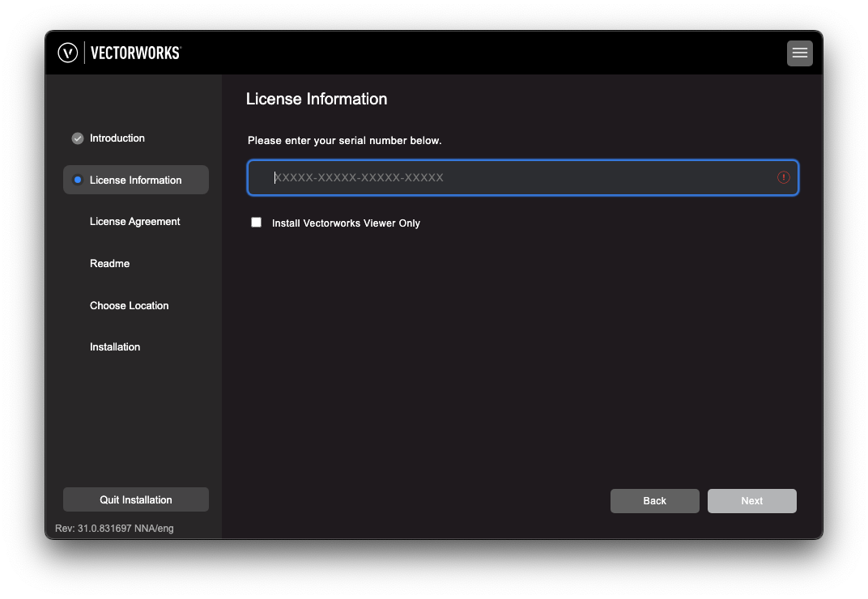Click the red error icon in serial field
The height and width of the screenshot is (599, 868).
tap(783, 178)
